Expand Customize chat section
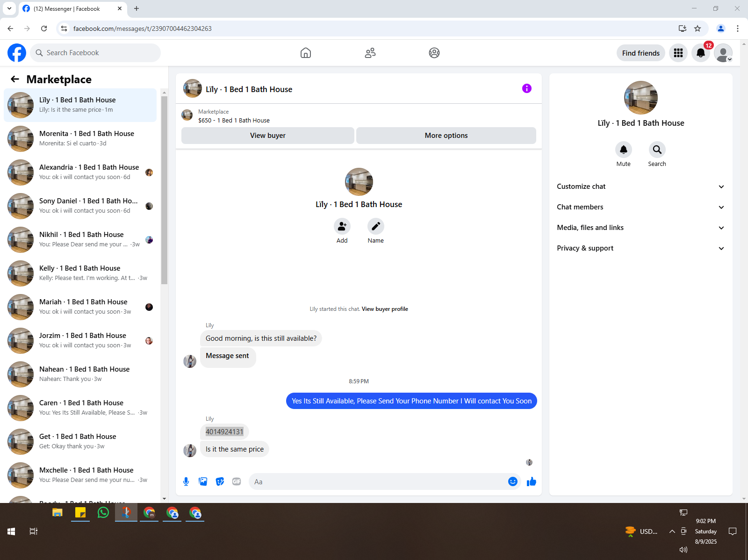Screen dimensions: 748x560 pyautogui.click(x=640, y=187)
